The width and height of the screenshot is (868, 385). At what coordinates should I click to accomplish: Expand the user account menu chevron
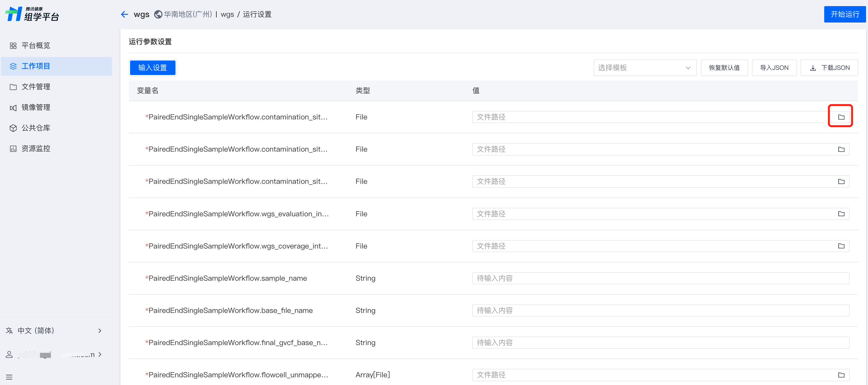click(100, 354)
